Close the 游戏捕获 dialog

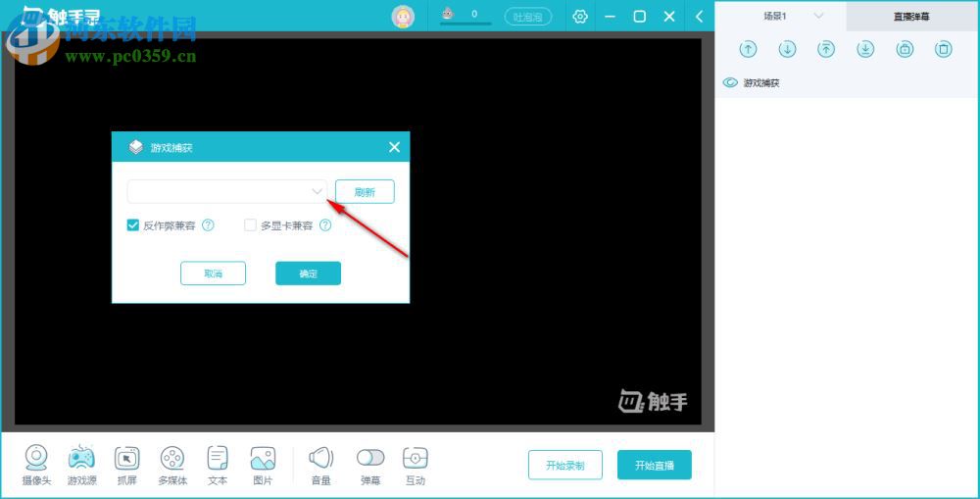pyautogui.click(x=394, y=147)
